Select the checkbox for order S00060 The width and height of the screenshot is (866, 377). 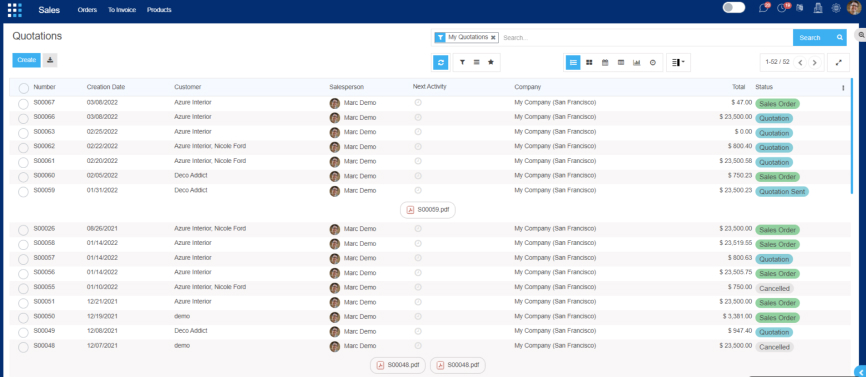coord(23,177)
